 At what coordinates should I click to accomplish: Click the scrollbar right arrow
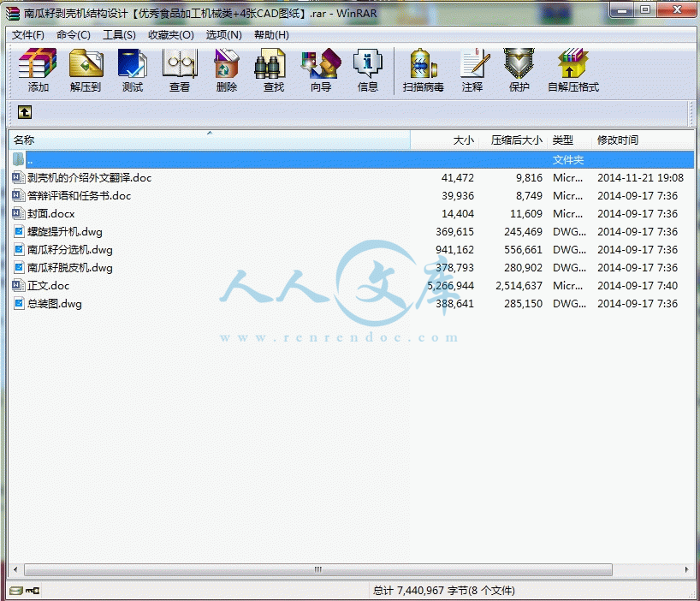tap(686, 569)
